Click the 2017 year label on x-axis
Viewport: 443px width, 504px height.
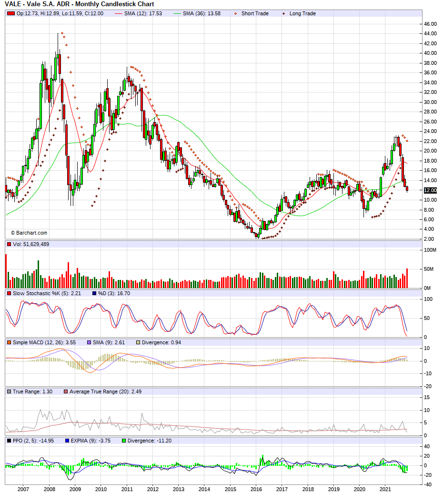click(282, 489)
